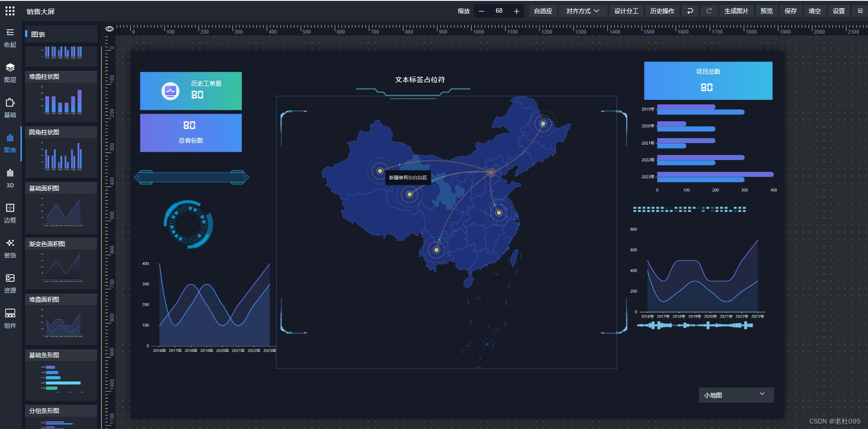Click the Beijing hub marker on map
This screenshot has width=868, height=429.
click(491, 172)
